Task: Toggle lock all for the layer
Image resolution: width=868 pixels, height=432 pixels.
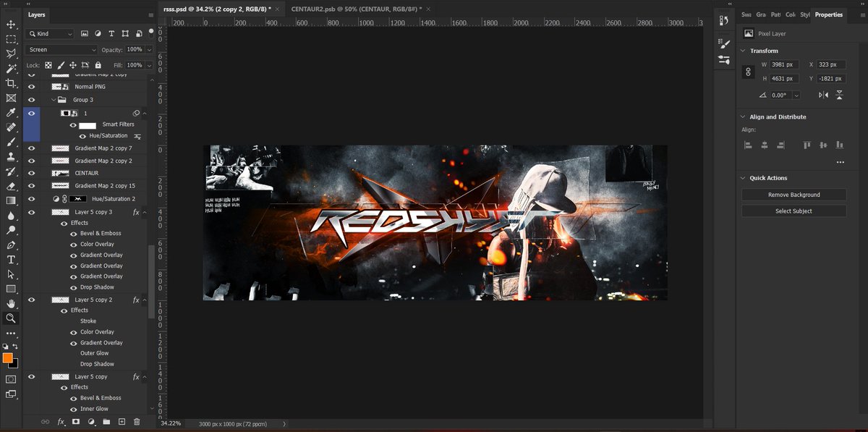Action: tap(98, 65)
